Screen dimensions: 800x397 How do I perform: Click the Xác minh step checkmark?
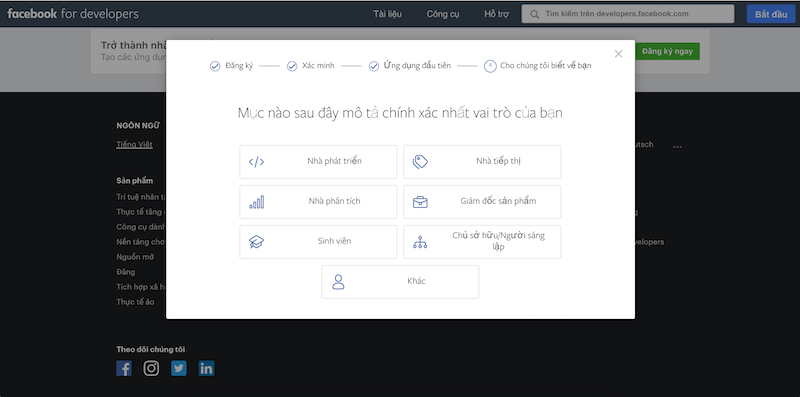pyautogui.click(x=292, y=66)
